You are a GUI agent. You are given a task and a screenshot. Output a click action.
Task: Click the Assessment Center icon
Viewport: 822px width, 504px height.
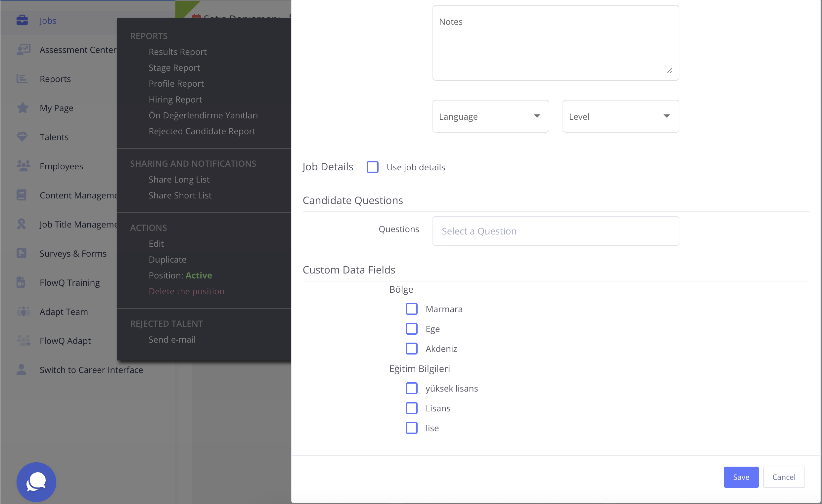[x=23, y=50]
